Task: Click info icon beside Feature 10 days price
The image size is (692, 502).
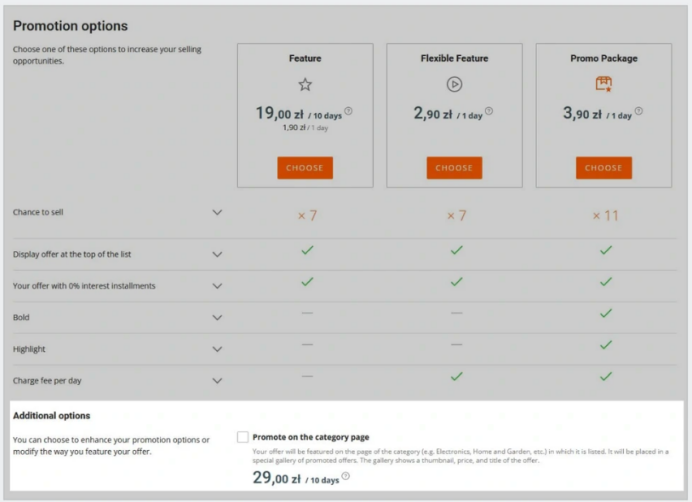Action: 348,112
